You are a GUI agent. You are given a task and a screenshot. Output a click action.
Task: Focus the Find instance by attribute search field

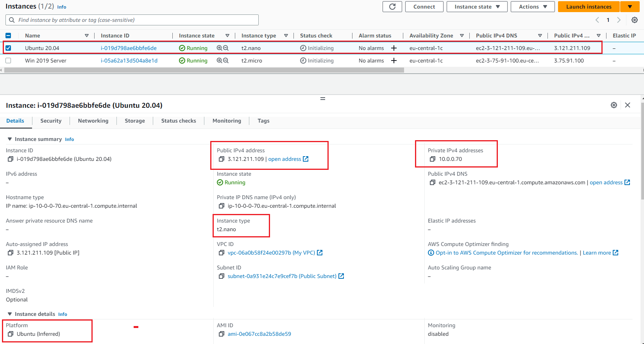pyautogui.click(x=132, y=20)
